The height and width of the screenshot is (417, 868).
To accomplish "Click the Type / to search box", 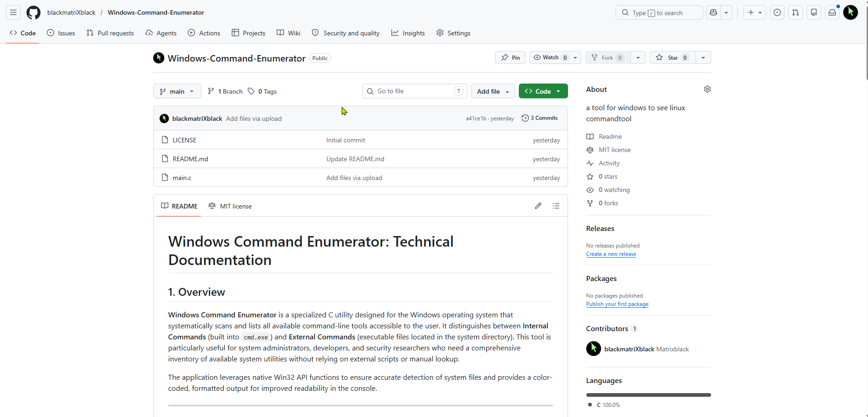I will coord(659,12).
